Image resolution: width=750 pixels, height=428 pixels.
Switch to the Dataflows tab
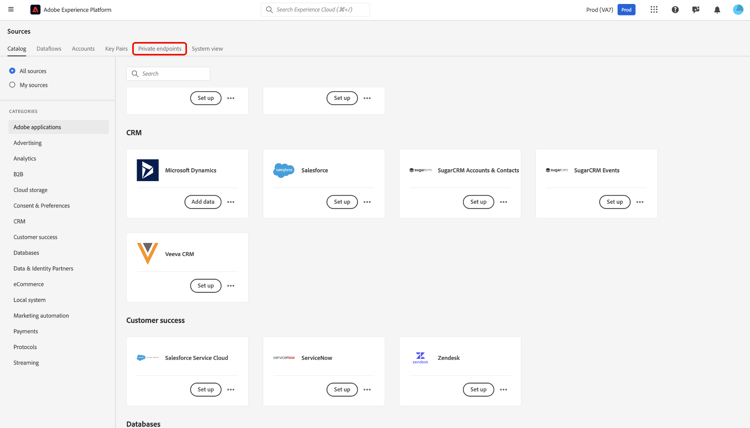(x=49, y=49)
